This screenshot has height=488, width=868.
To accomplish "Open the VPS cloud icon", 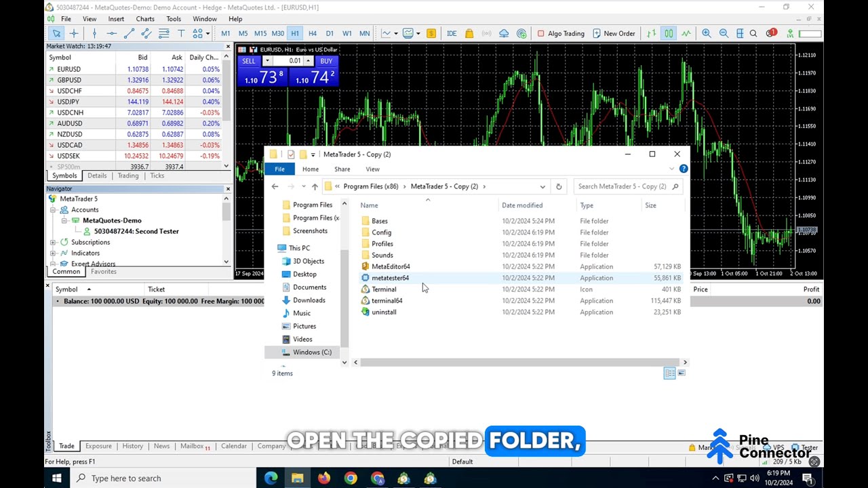I will click(x=504, y=33).
